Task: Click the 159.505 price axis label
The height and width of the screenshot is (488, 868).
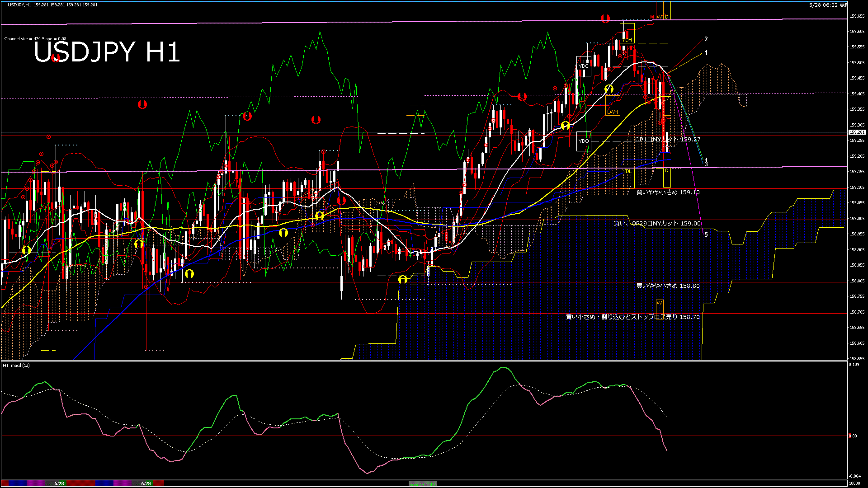Action: tap(857, 63)
